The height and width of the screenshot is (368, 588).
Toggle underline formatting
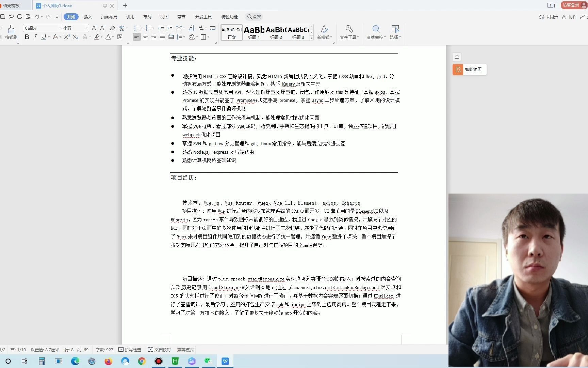point(43,37)
